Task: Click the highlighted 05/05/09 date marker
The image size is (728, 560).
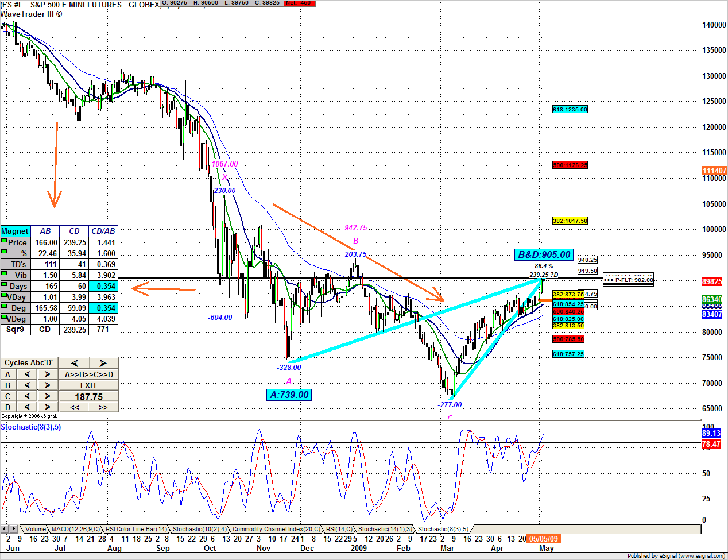Action: [x=543, y=539]
